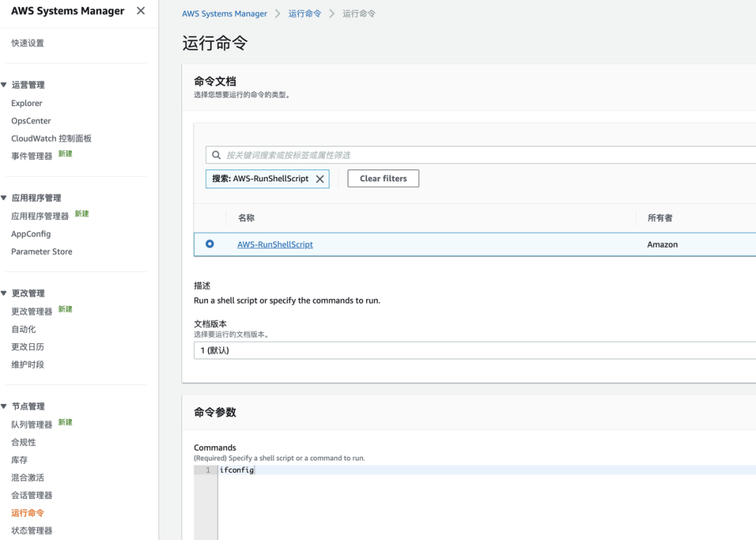This screenshot has width=756, height=540.
Task: Collapse the 节点管理 section
Action: click(x=4, y=406)
